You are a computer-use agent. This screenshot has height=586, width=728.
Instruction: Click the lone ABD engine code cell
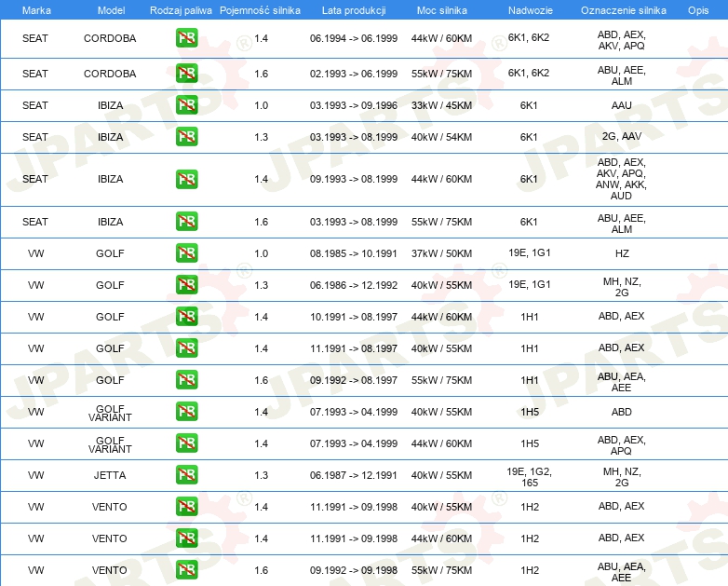622,412
